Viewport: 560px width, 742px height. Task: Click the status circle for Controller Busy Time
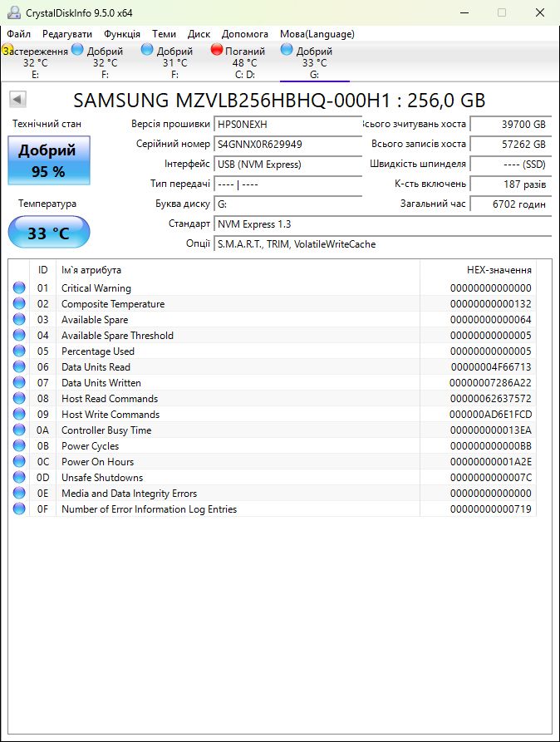(x=19, y=430)
